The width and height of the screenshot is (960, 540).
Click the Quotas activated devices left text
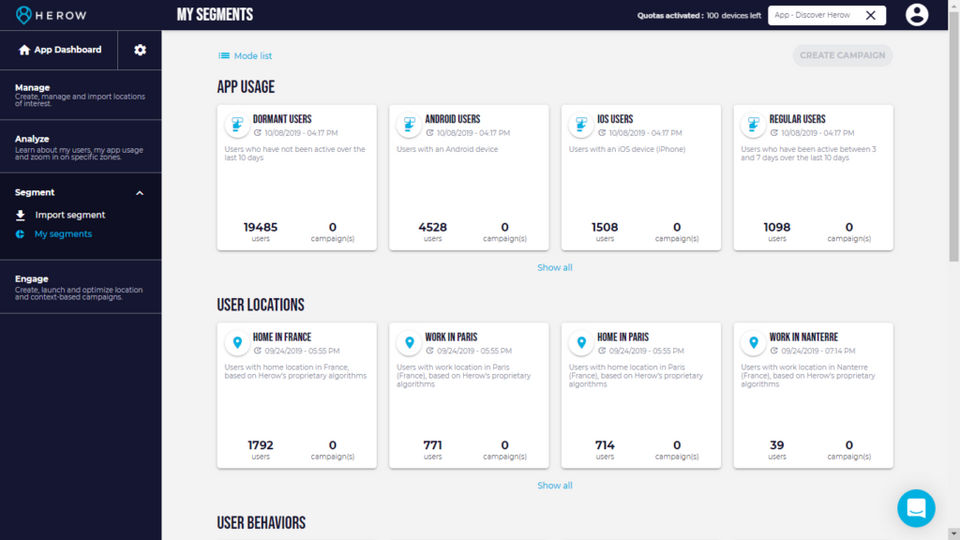click(x=699, y=15)
